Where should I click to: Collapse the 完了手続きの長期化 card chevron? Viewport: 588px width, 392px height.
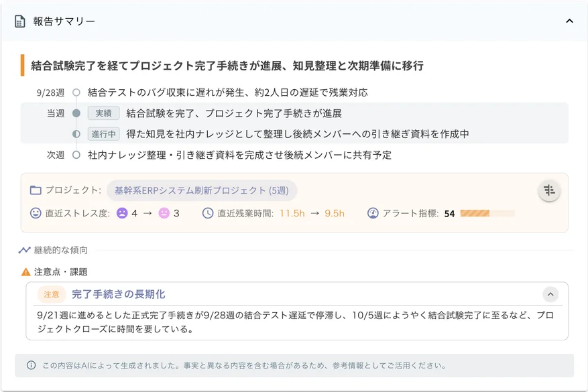[550, 294]
